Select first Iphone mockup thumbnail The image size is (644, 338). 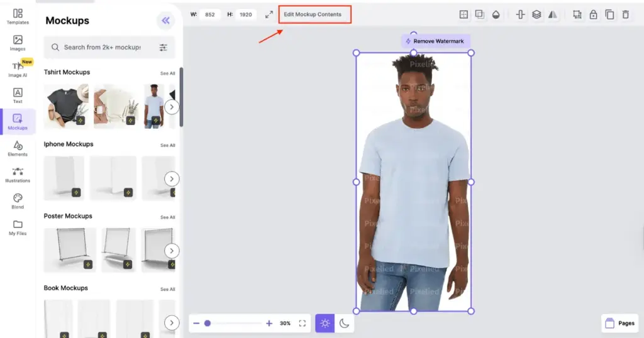[64, 178]
